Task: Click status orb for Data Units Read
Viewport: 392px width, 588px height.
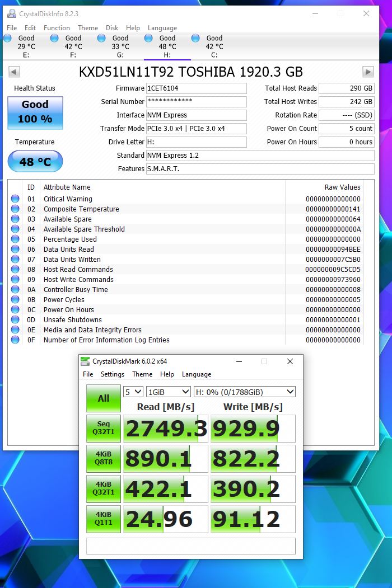Action: (x=15, y=249)
